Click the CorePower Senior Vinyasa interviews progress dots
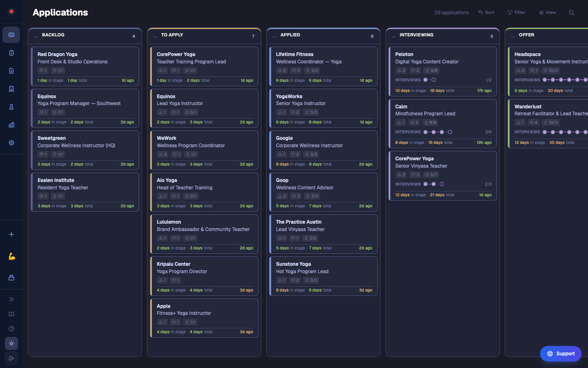The image size is (588, 368). (x=434, y=184)
